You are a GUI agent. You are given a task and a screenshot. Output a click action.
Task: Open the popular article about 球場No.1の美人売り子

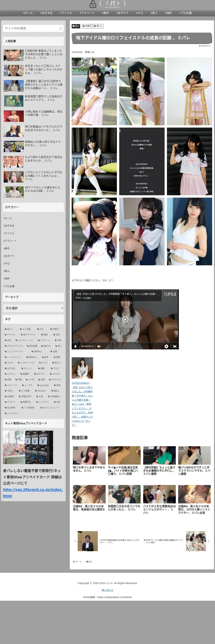[x=33, y=146]
